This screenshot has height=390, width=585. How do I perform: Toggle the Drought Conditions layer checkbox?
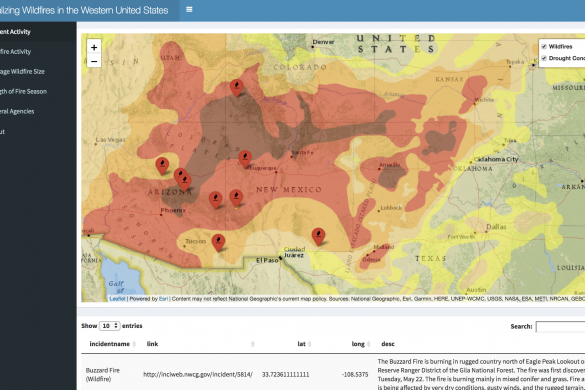coord(544,58)
